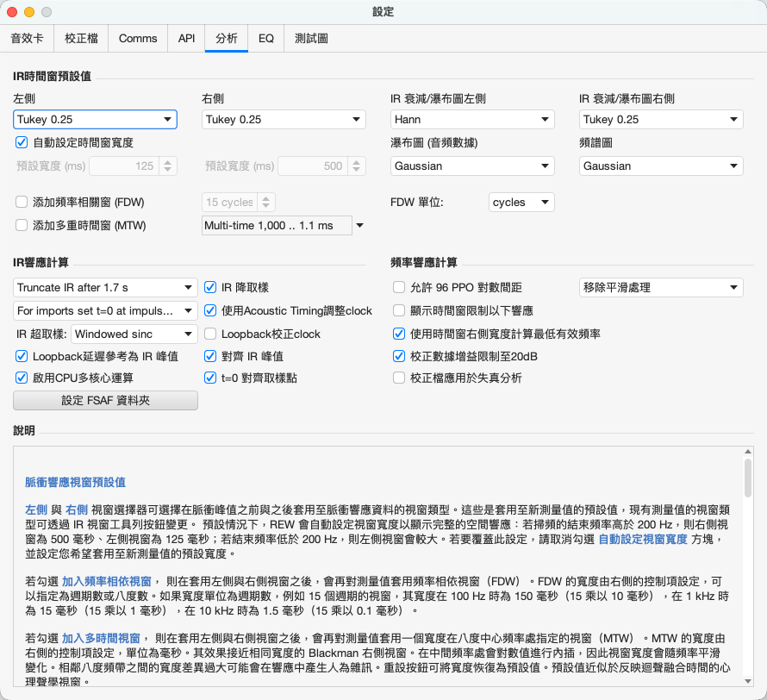This screenshot has height=700, width=767.
Task: Open the 左側 window type dropdown
Action: (95, 119)
